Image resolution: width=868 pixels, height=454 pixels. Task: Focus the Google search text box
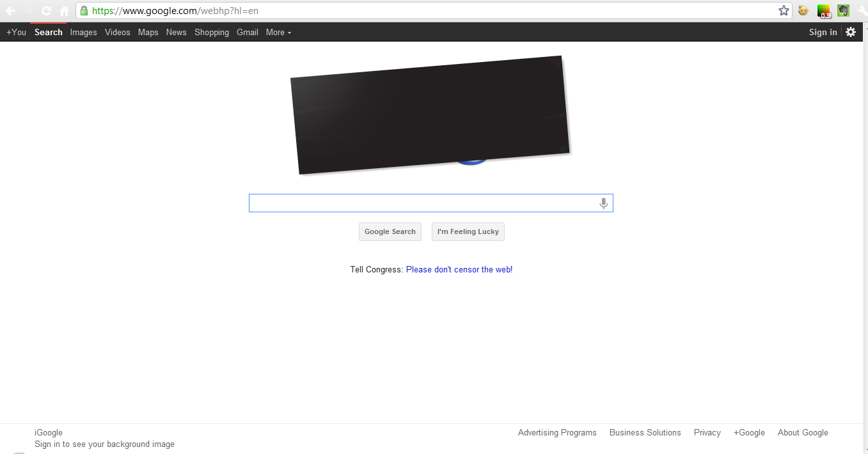[x=422, y=203]
